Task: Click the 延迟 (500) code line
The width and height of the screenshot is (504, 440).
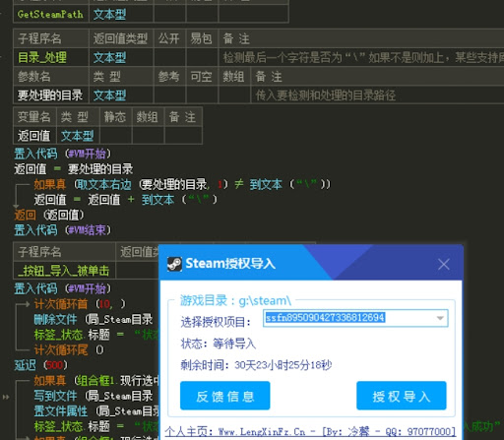Action: 40,365
